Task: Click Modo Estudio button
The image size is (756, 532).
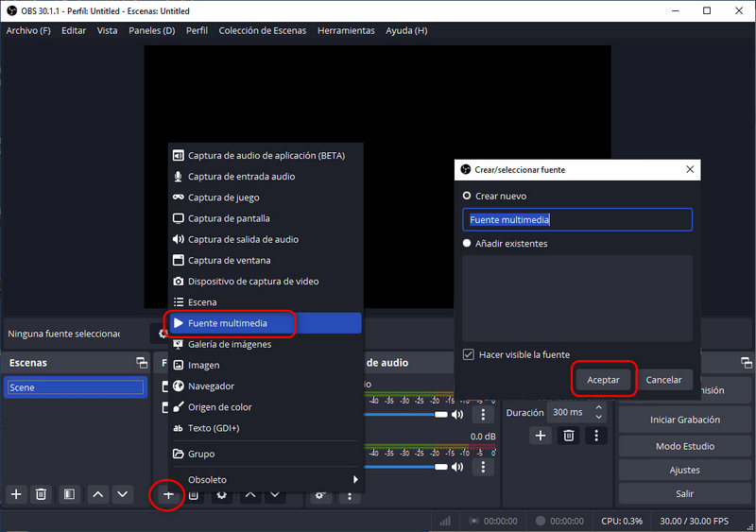Action: (x=684, y=446)
